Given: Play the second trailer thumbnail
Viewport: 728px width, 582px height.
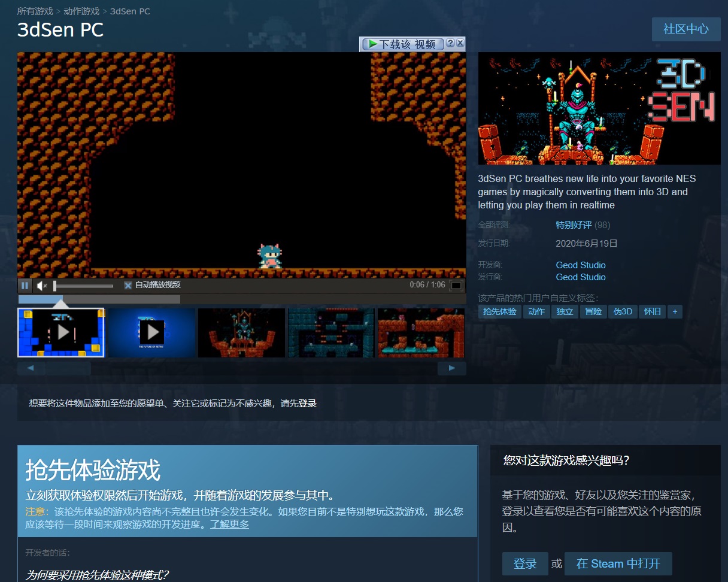Looking at the screenshot, I should click(x=151, y=333).
